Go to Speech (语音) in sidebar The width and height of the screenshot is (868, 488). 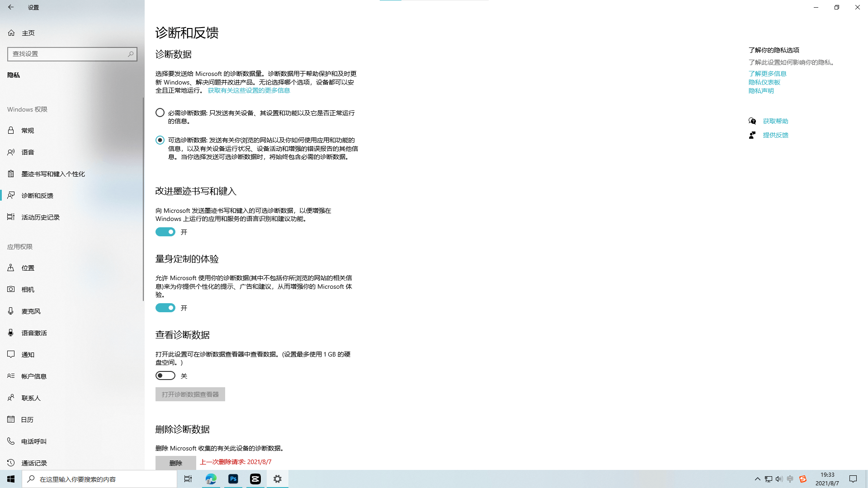pyautogui.click(x=27, y=152)
